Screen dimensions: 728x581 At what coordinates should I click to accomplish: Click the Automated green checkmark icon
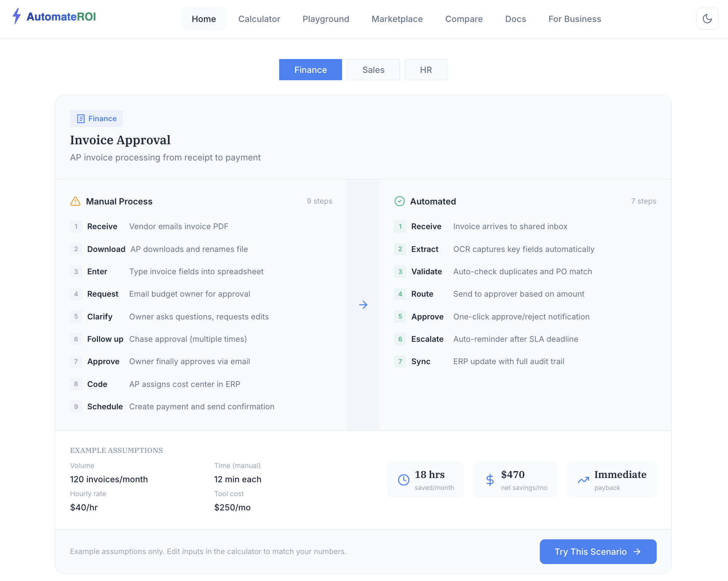399,201
